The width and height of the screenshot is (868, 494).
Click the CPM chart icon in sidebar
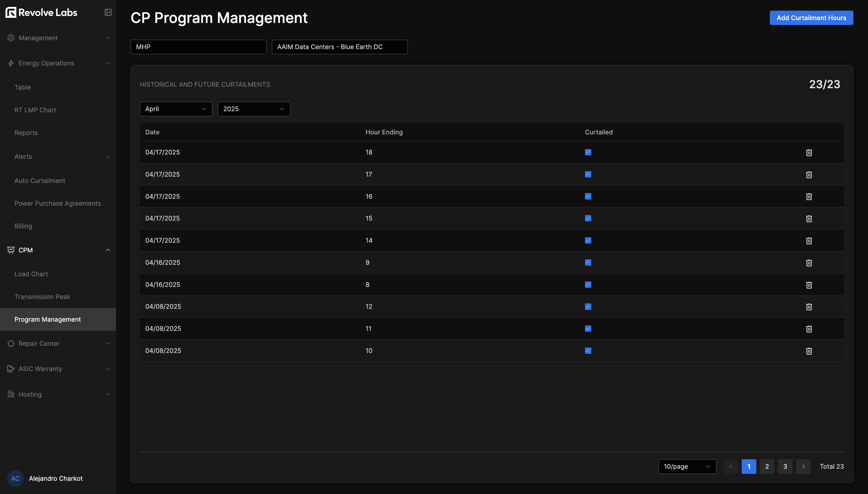click(11, 250)
